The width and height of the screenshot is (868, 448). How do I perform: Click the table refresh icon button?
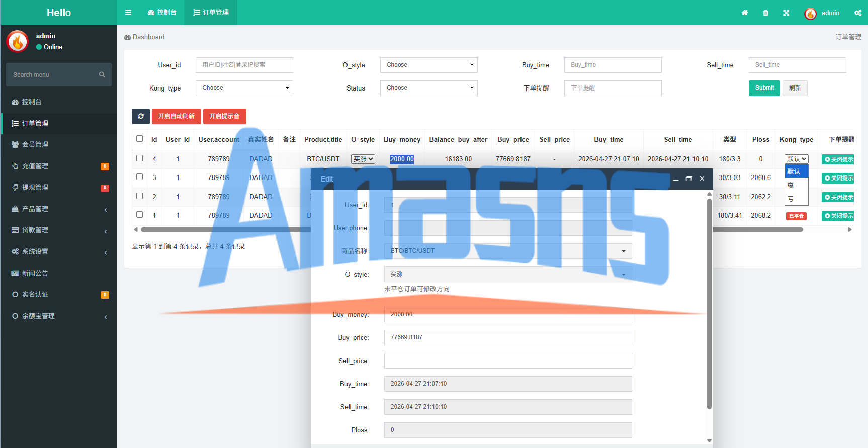point(141,116)
